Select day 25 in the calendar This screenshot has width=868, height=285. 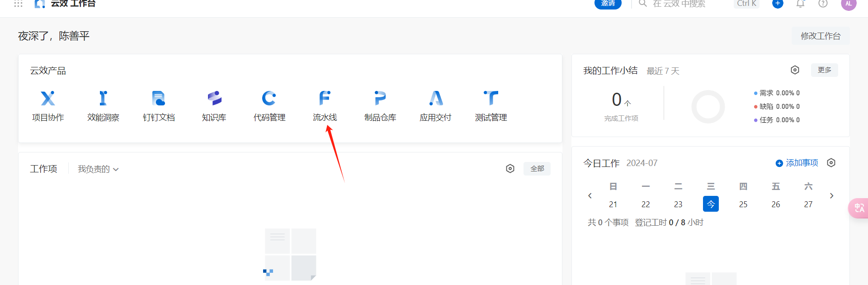pos(743,204)
